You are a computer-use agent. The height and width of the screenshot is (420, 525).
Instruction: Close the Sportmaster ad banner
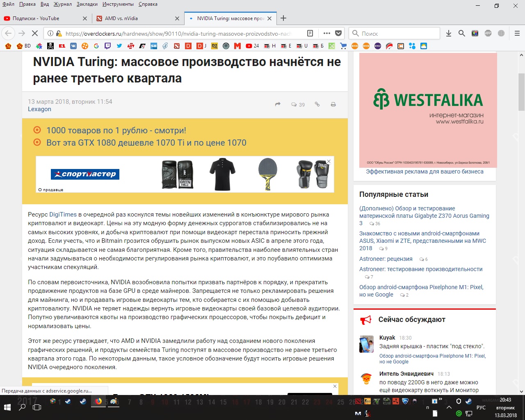coord(329,162)
